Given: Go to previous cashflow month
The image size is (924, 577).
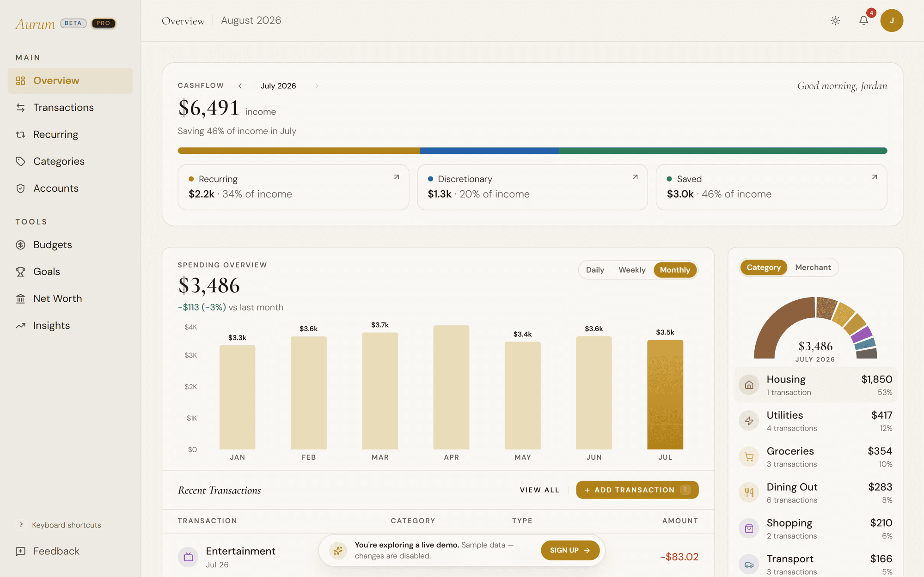Looking at the screenshot, I should pyautogui.click(x=240, y=86).
